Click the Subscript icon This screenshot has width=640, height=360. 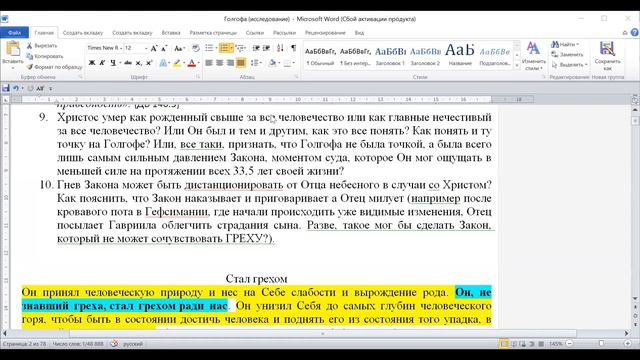tap(139, 63)
